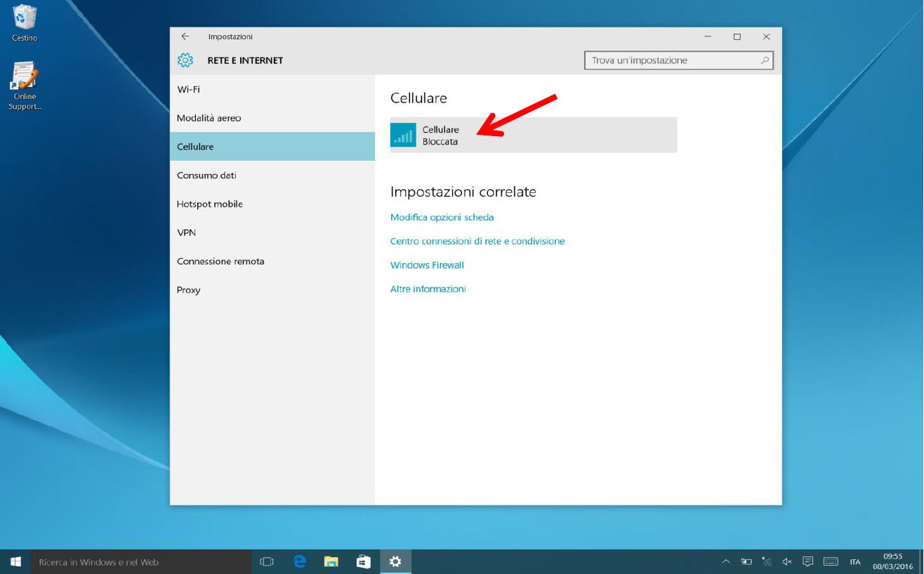Open the Windows Firewall link

(x=427, y=265)
